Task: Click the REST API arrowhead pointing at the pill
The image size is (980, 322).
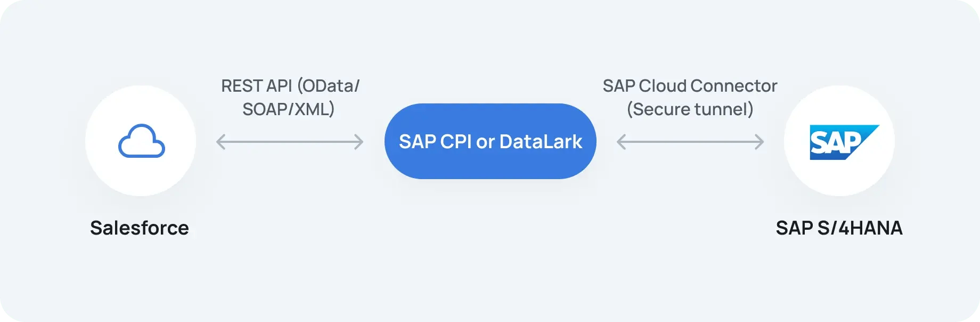Action: (x=358, y=142)
